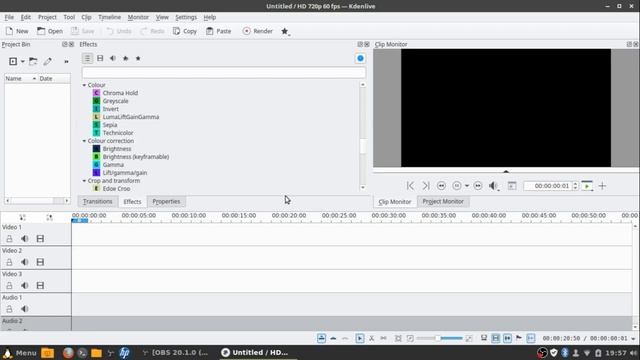Click the Open project button

tap(50, 31)
